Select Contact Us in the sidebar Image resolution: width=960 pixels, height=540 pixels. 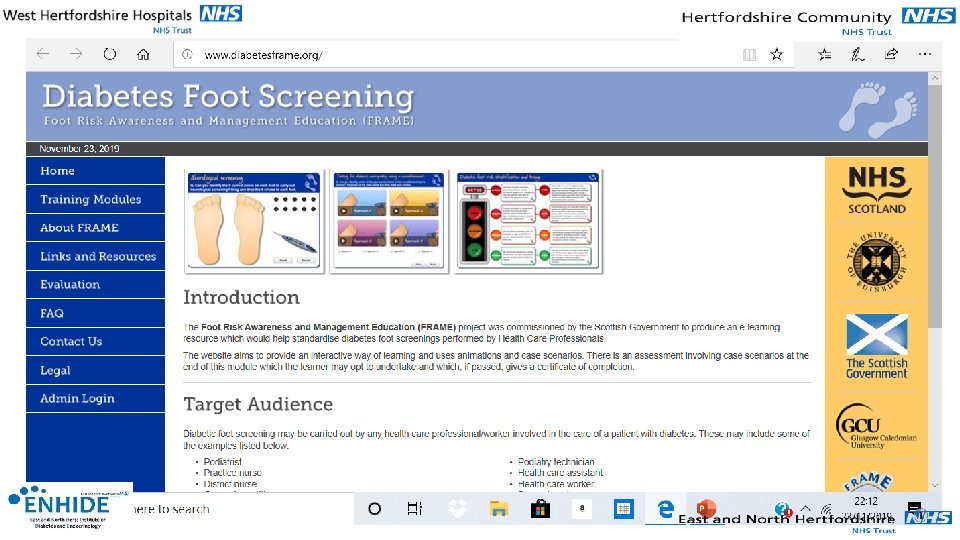[x=96, y=341]
